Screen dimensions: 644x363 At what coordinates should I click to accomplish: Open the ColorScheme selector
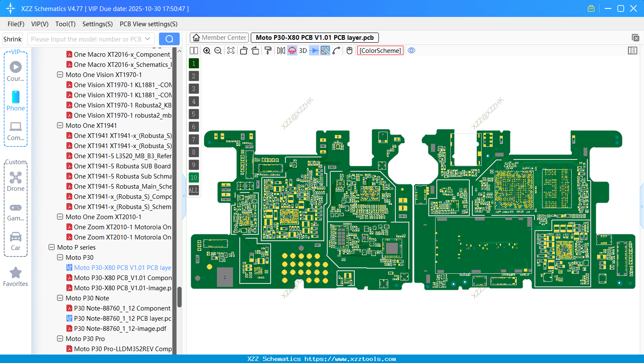380,50
